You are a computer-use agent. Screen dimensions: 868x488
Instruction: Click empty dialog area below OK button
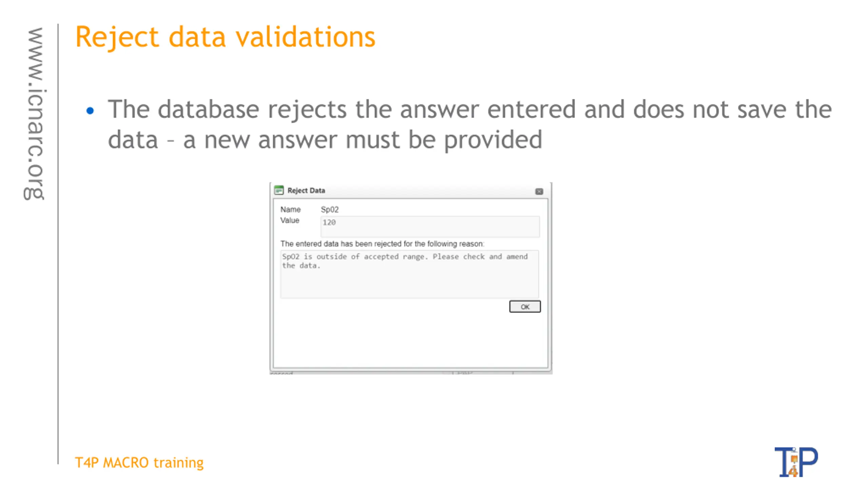410,340
